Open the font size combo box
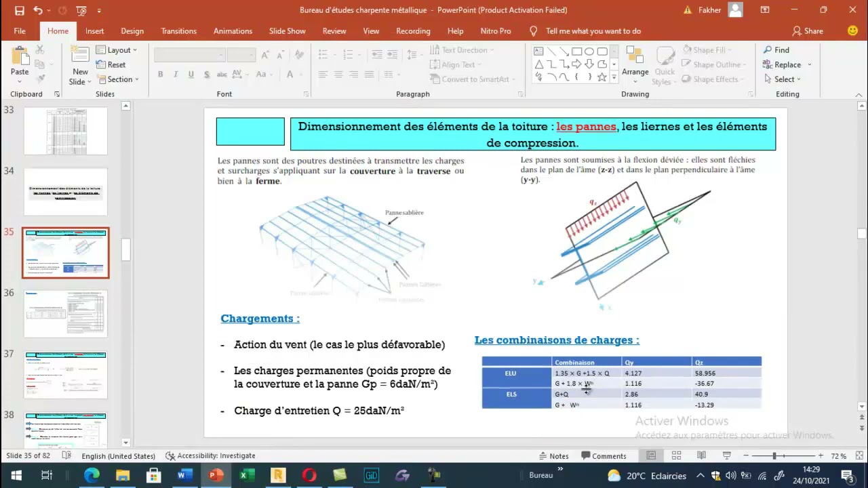 [241, 55]
